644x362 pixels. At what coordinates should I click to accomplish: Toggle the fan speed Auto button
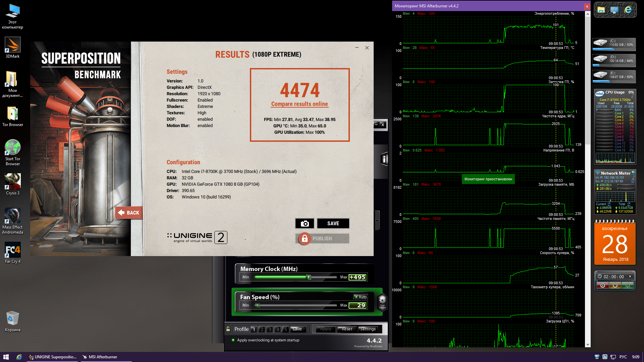click(x=361, y=297)
